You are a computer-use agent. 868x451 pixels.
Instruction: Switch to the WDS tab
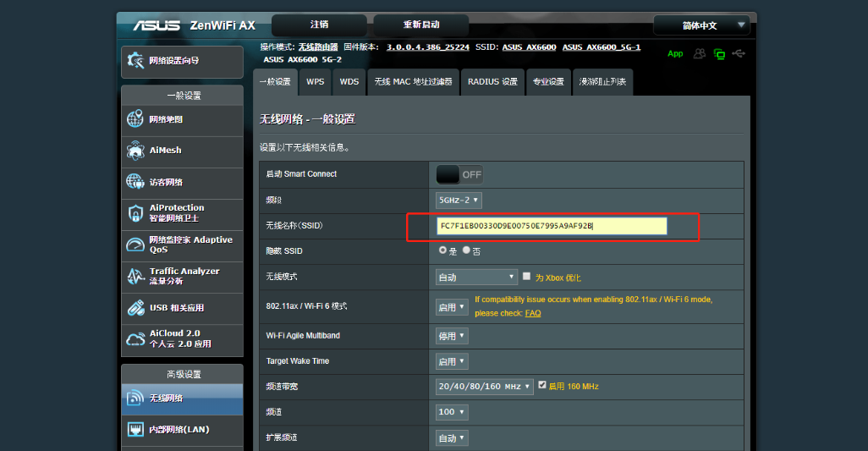[349, 82]
